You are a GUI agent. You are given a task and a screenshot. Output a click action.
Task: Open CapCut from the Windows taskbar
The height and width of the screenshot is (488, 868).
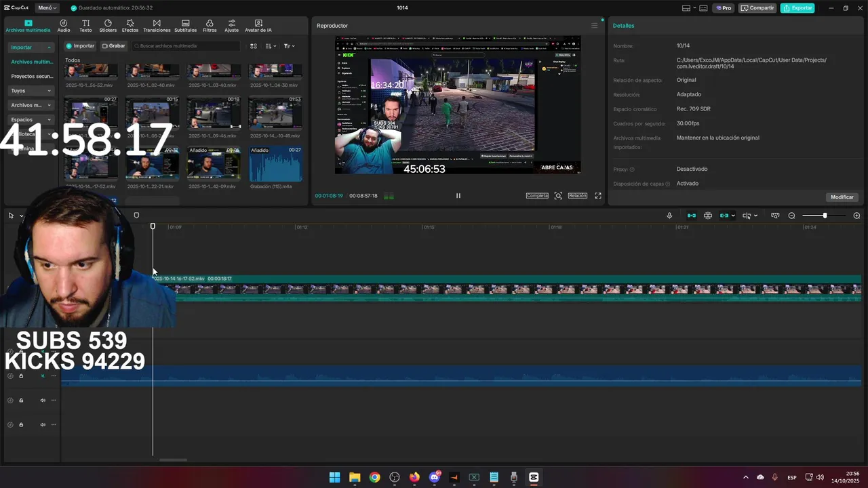534,477
